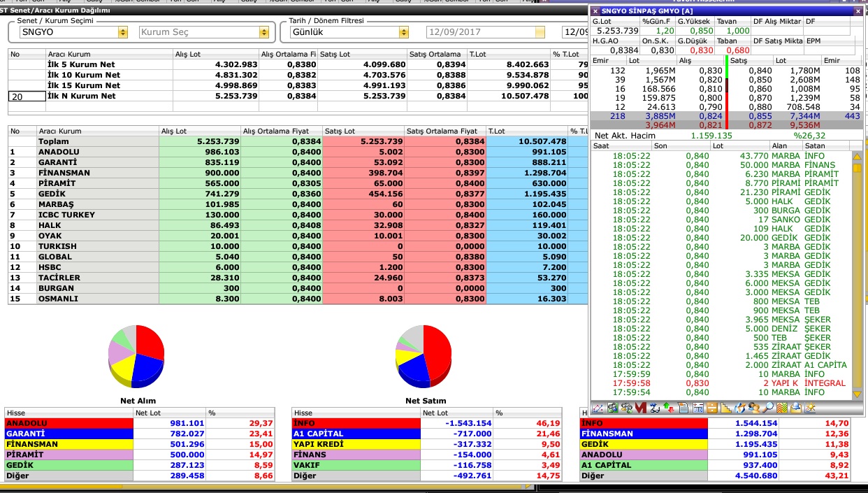Click the G.Yüksek value 0,850
The image size is (868, 493).
[700, 31]
